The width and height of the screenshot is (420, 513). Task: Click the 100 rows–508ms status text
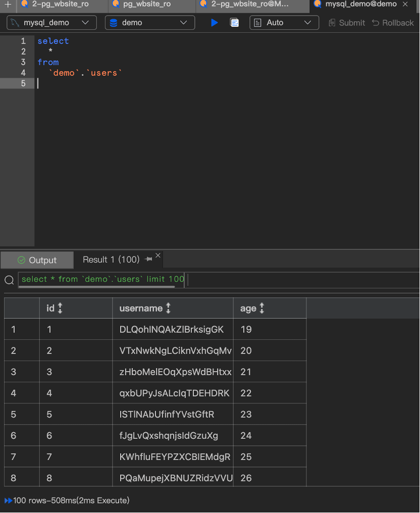tap(71, 500)
